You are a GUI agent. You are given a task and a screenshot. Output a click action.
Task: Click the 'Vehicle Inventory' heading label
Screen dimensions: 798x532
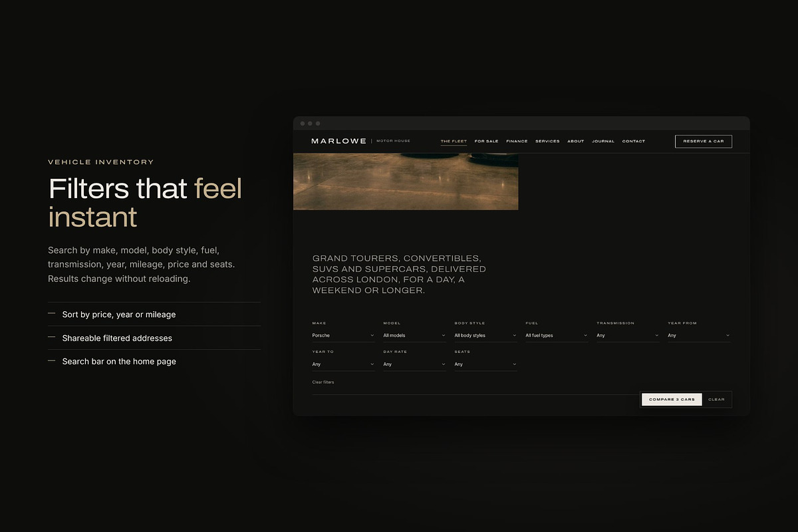tap(101, 162)
